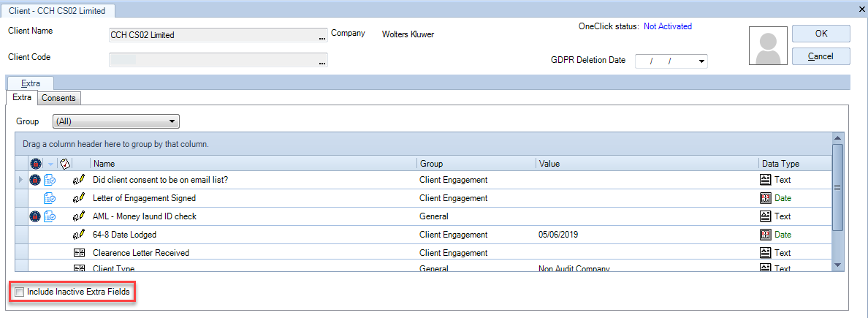This screenshot has height=318, width=868.
Task: Click the filter arrow in the column header
Action: pos(50,164)
